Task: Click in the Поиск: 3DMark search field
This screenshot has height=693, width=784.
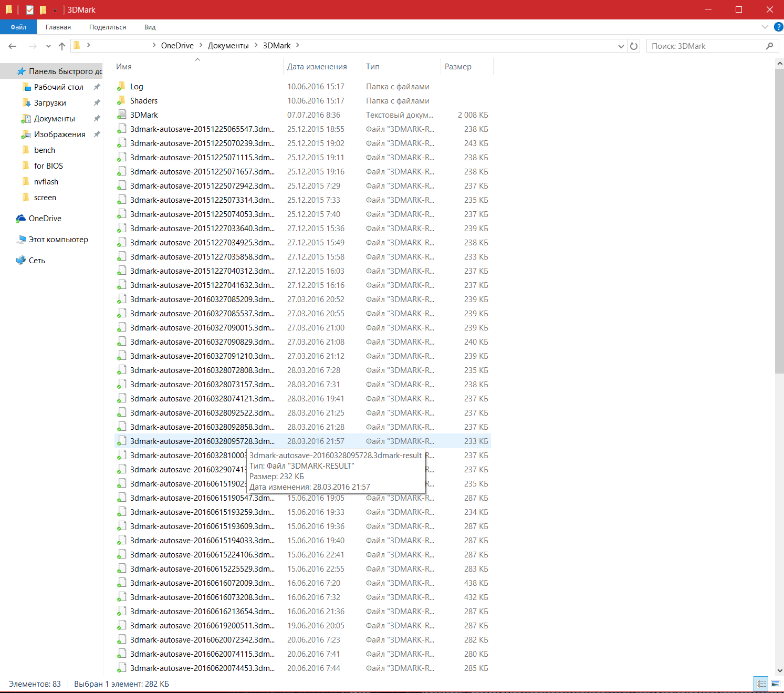Action: tap(706, 46)
